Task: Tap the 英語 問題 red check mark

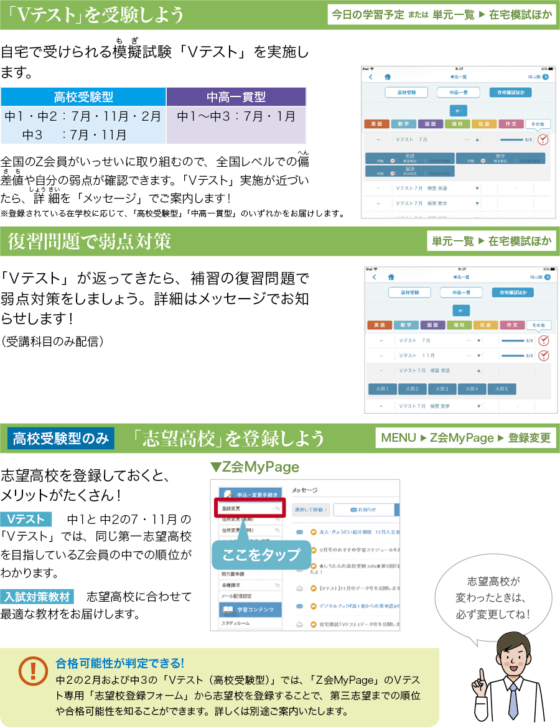Action: (393, 161)
